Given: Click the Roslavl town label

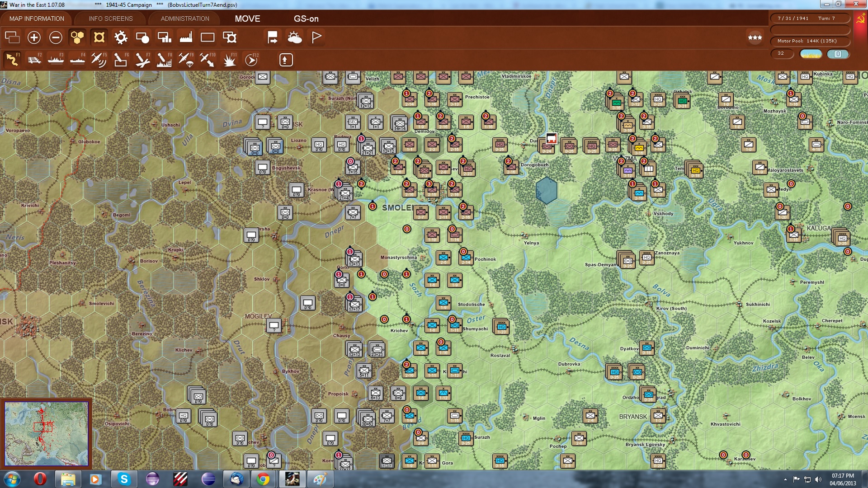Looking at the screenshot, I should tap(500, 356).
